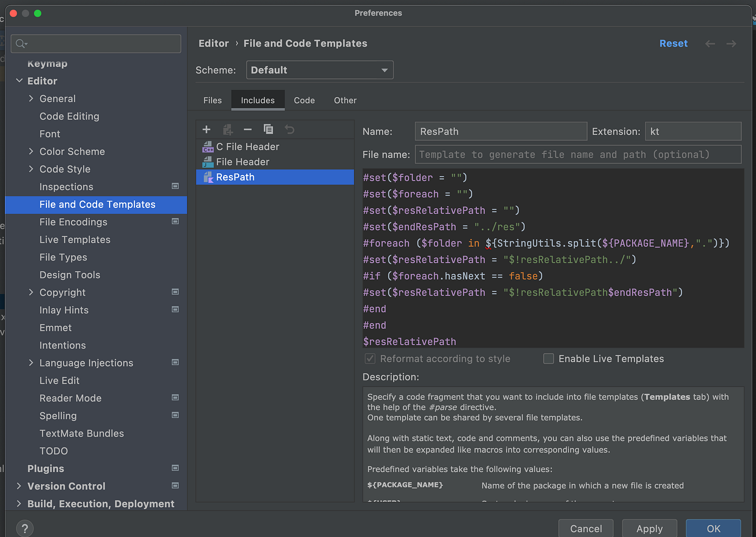Click the Reset link
Viewport: 756px width, 537px height.
click(x=673, y=44)
